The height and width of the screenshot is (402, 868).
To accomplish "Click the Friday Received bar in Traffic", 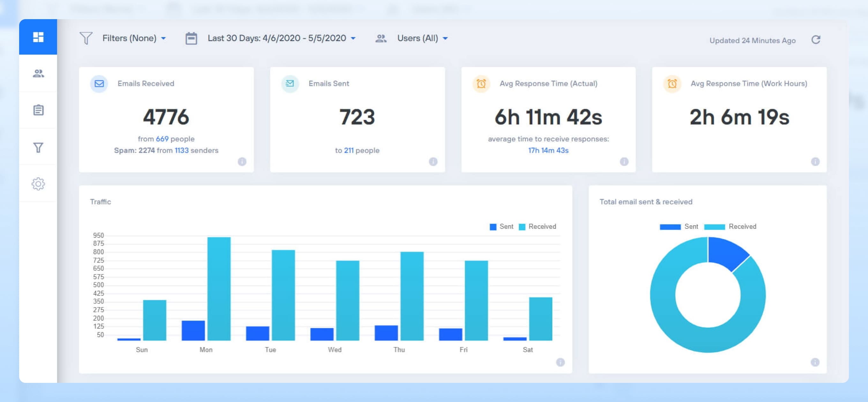I will click(476, 301).
